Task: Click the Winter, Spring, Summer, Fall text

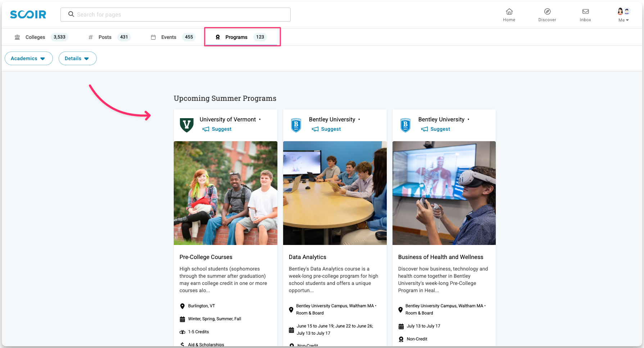Action: click(x=215, y=319)
